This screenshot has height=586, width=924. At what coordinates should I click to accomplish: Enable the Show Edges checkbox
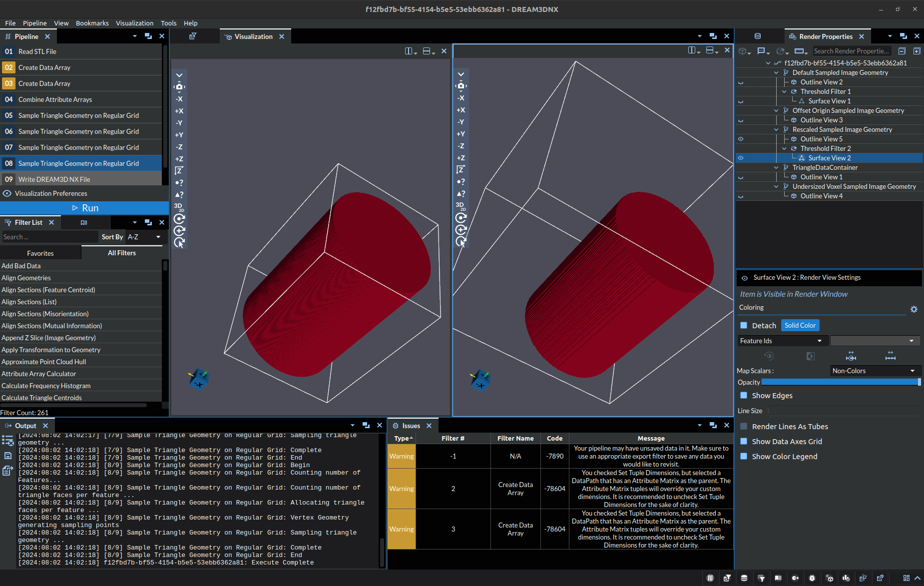click(x=744, y=395)
